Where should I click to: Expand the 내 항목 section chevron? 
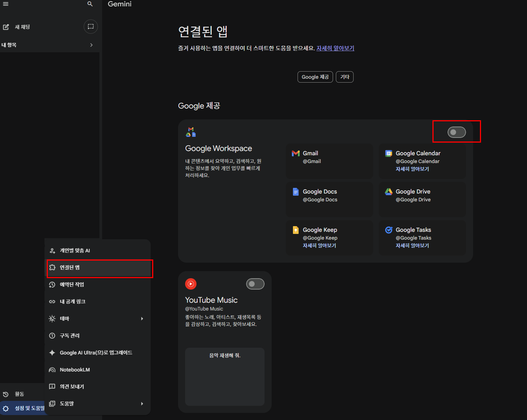pos(92,45)
